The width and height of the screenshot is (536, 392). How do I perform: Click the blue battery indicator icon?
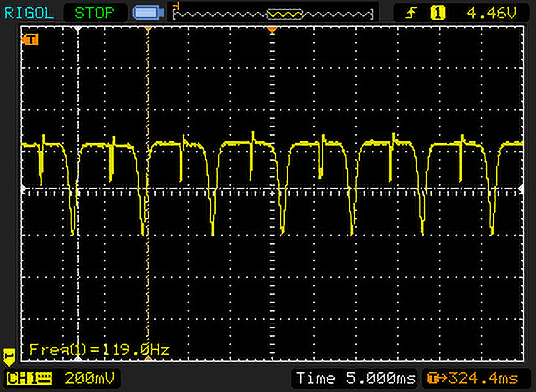point(147,13)
